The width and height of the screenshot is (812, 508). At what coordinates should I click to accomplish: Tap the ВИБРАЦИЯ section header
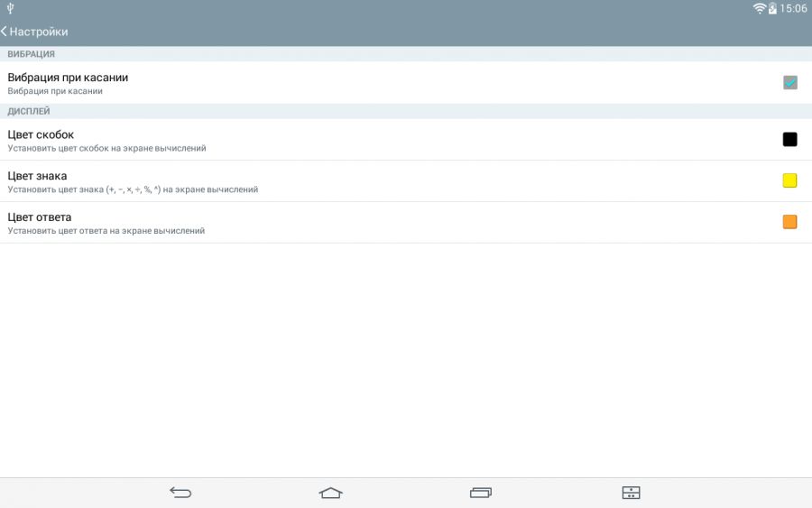point(32,54)
